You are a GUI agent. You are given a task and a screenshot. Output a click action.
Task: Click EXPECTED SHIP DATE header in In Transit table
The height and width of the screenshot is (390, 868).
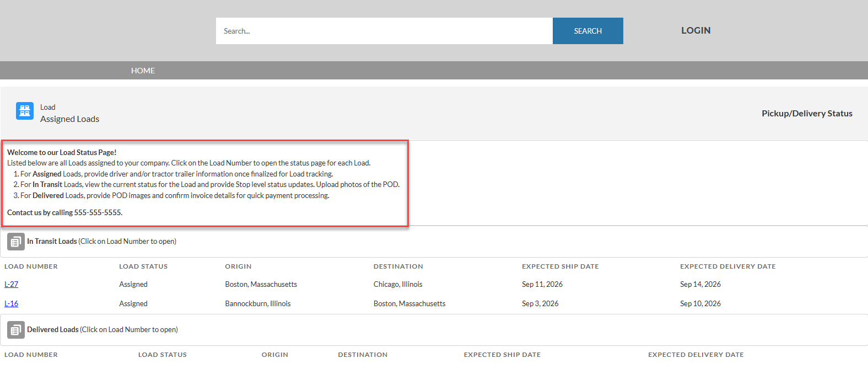point(560,266)
